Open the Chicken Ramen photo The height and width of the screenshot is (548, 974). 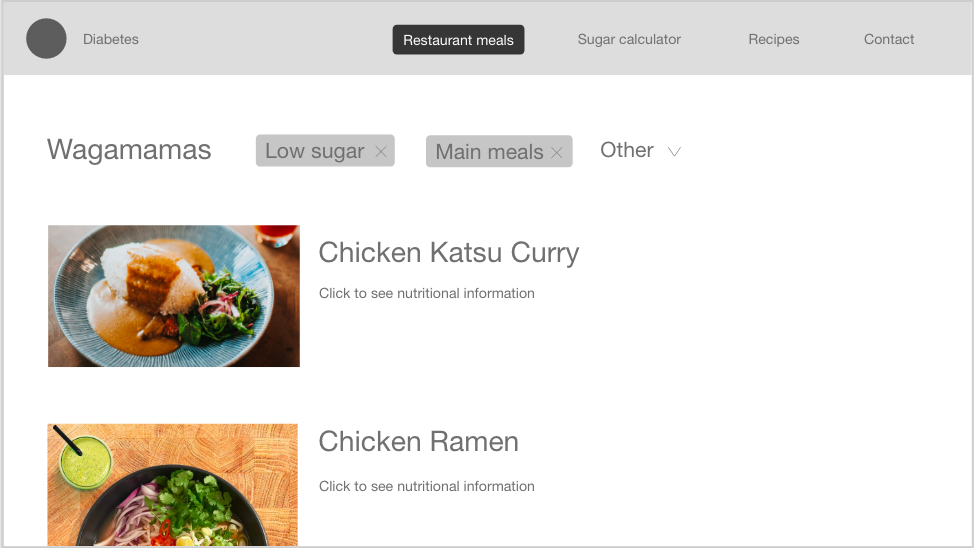pos(173,485)
